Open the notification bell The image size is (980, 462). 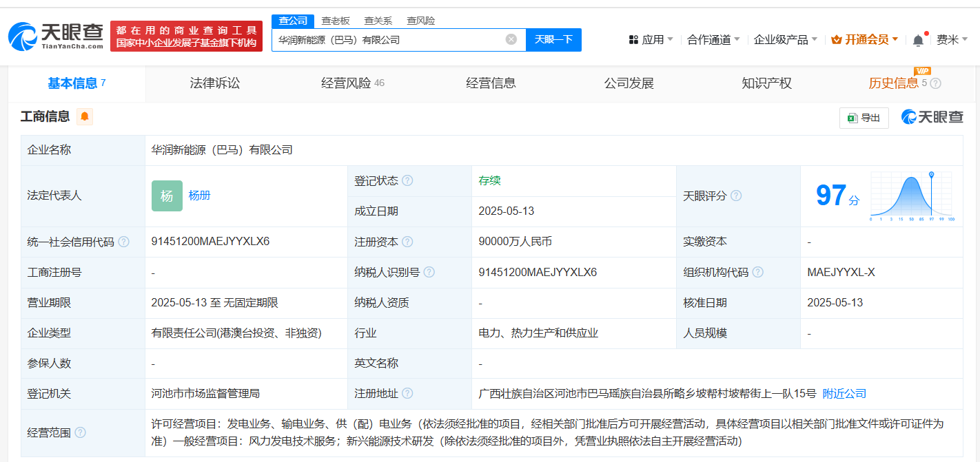point(918,39)
